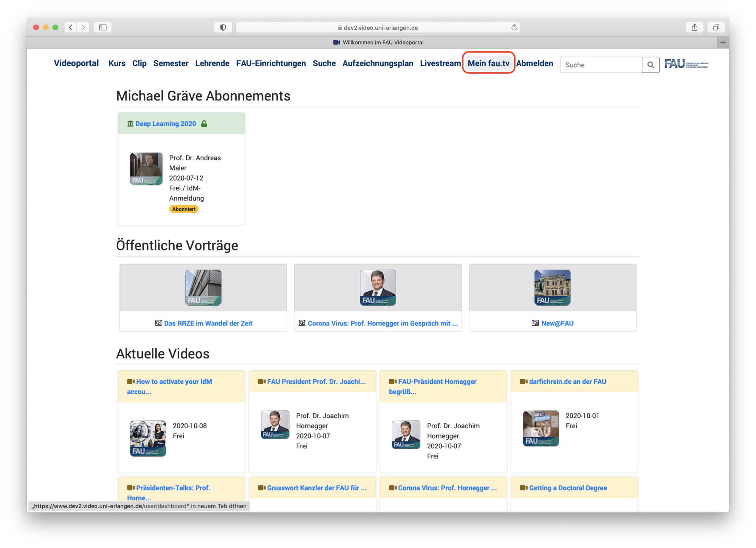
Task: Open darfichrein.de an der FAU video
Action: tap(567, 382)
